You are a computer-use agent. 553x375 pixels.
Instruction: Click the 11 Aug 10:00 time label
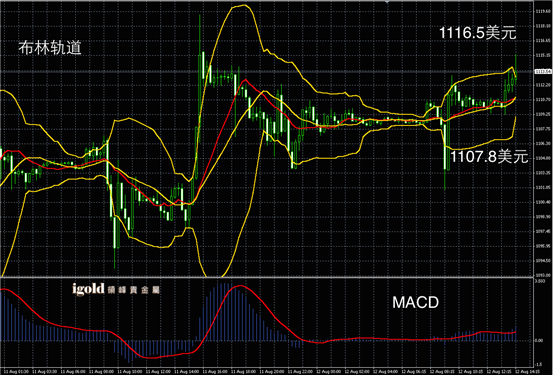click(x=129, y=371)
